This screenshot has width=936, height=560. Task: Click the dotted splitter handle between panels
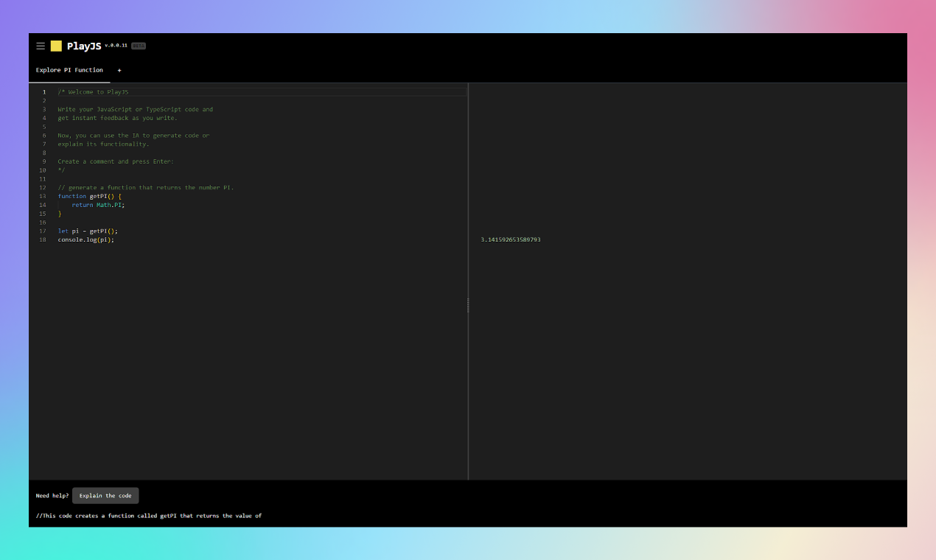pyautogui.click(x=468, y=306)
